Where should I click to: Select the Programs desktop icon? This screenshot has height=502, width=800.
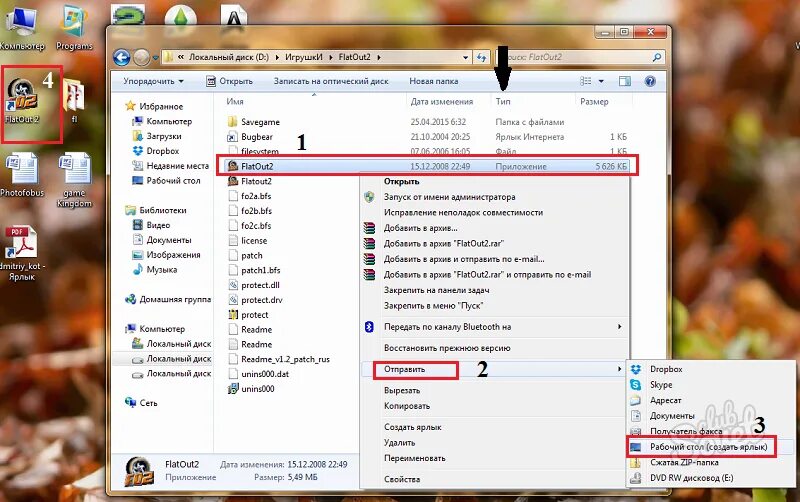click(x=74, y=28)
